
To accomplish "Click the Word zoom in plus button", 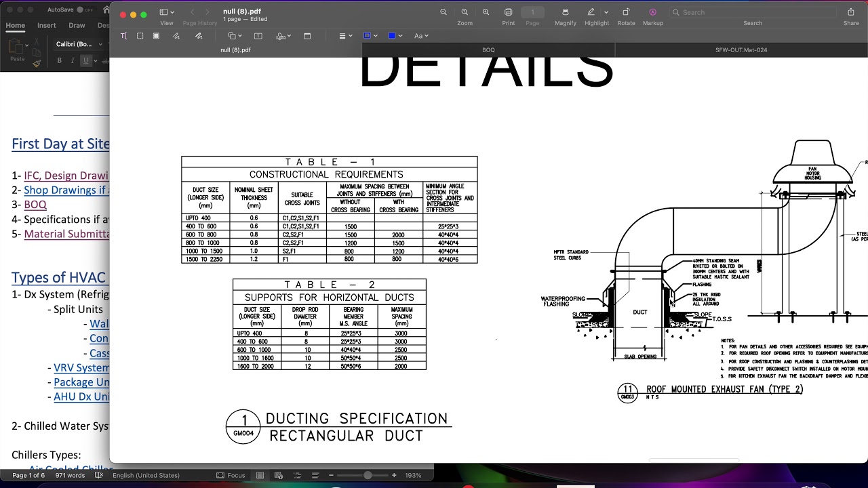I will (x=394, y=475).
